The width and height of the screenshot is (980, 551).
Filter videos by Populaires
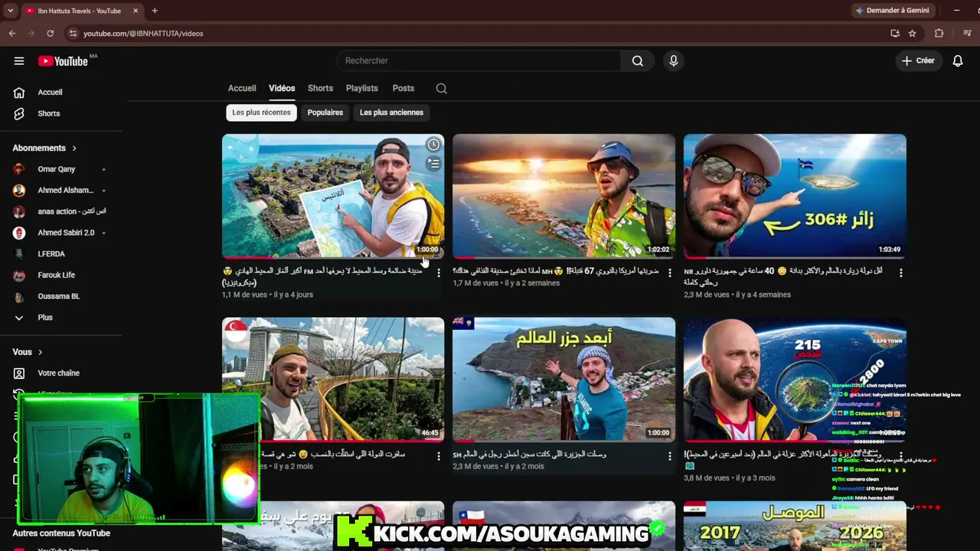point(325,112)
